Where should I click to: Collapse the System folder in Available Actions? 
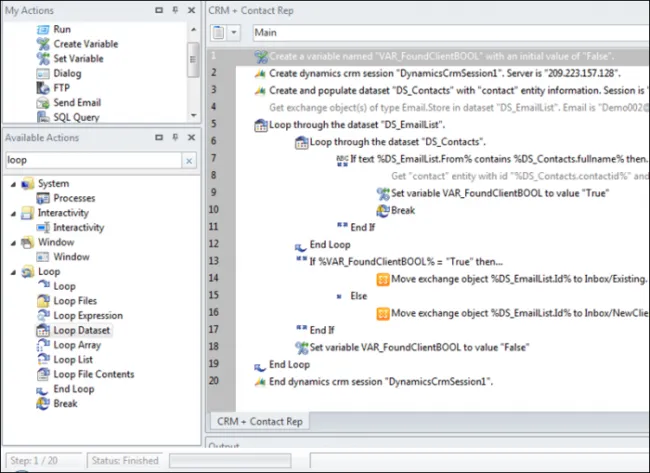tap(13, 184)
